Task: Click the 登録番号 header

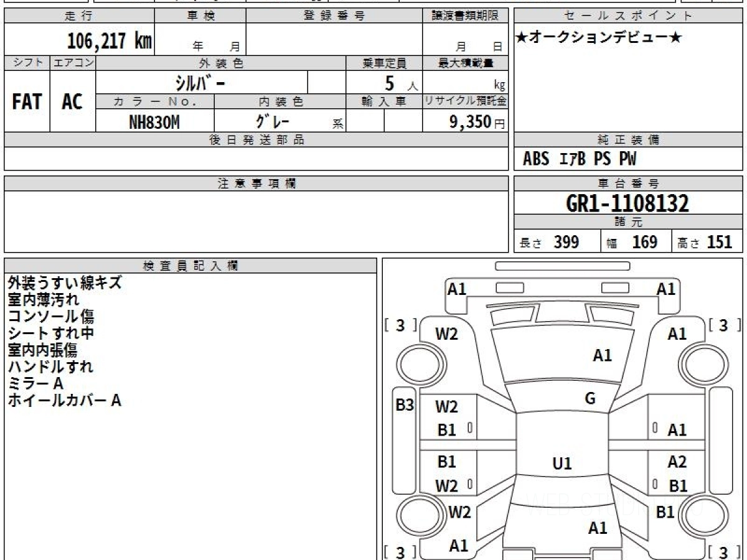Action: pyautogui.click(x=334, y=16)
